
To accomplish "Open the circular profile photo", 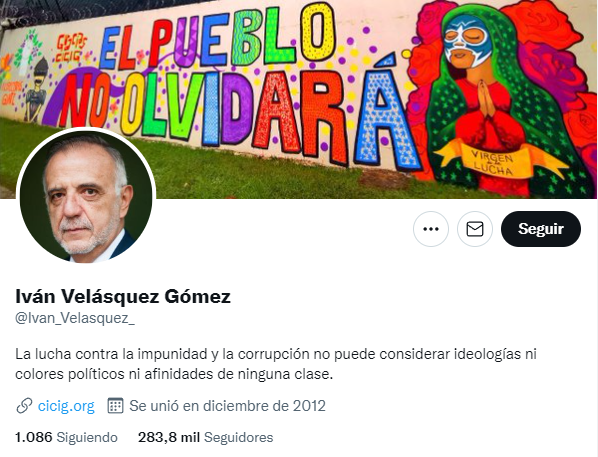I will [86, 196].
